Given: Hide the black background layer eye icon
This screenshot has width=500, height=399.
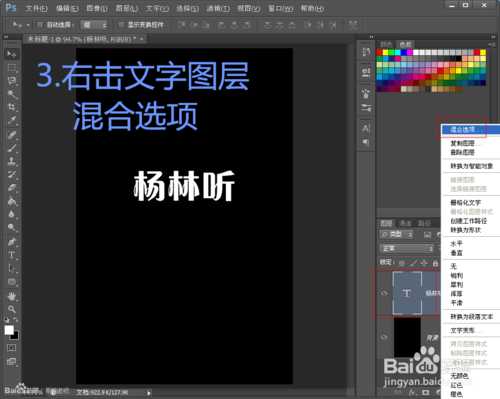Looking at the screenshot, I should 384,337.
